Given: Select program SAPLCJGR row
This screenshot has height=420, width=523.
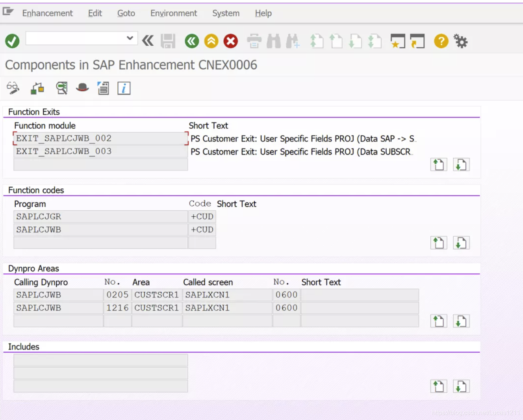Looking at the screenshot, I should pyautogui.click(x=101, y=216).
